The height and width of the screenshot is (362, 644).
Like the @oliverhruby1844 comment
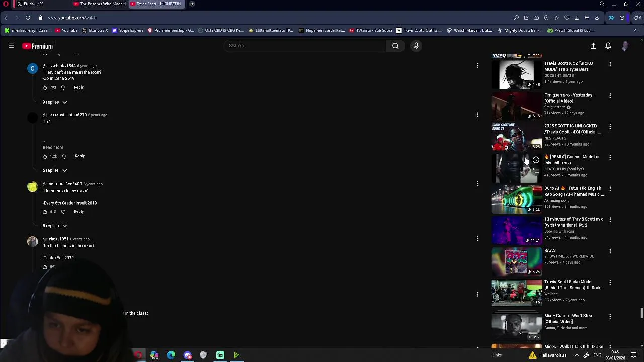[x=45, y=87]
